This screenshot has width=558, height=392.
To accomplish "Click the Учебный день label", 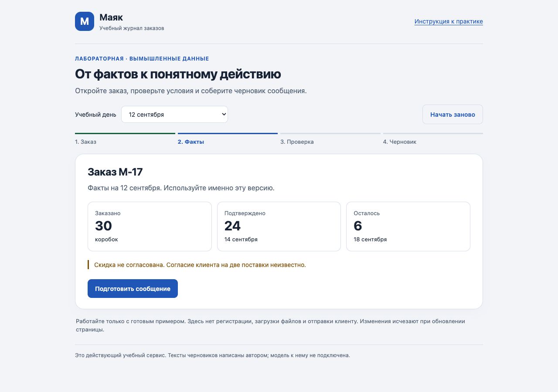I will [95, 115].
